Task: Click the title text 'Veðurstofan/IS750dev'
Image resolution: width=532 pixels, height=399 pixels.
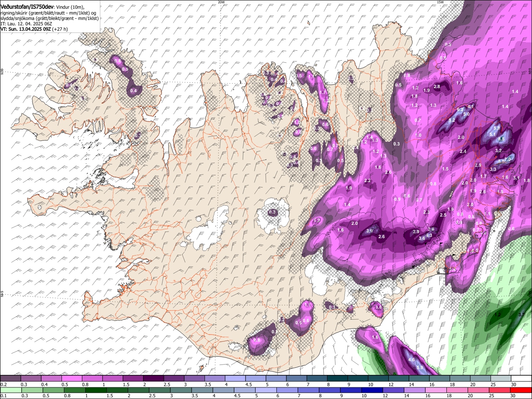Action: point(27,7)
